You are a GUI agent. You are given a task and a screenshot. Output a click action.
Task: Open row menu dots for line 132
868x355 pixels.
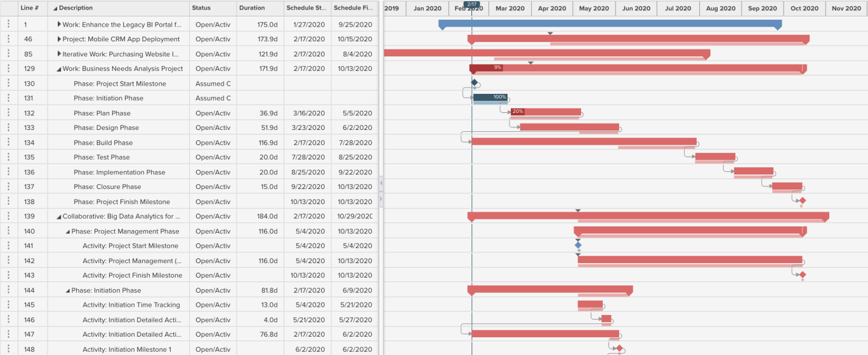click(x=8, y=113)
